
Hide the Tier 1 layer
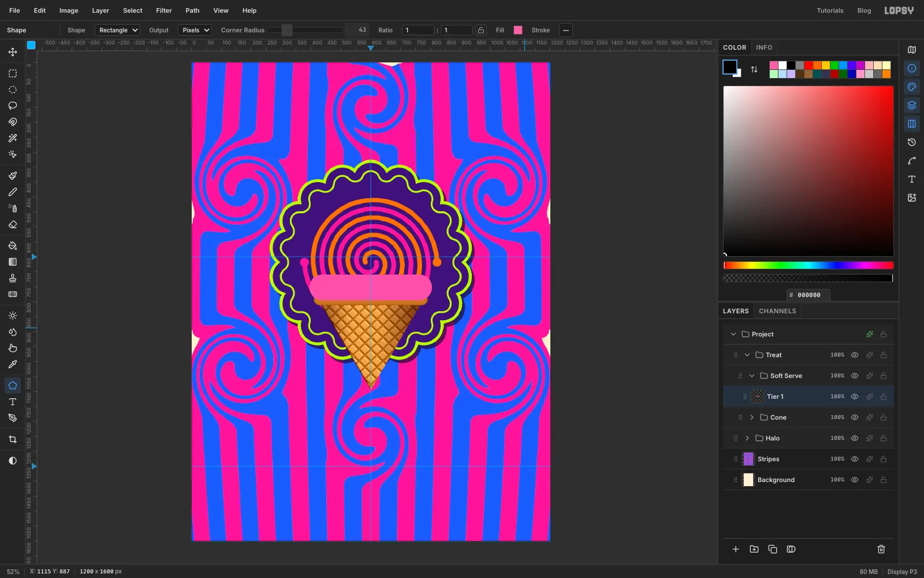click(x=855, y=397)
